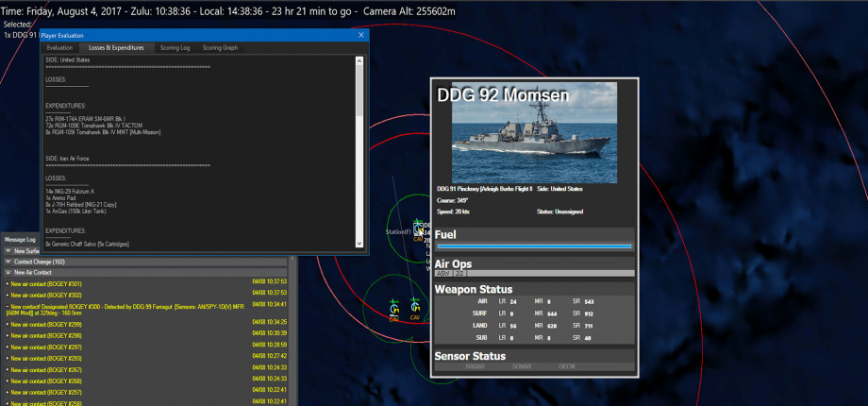Click the 04/08 10:28:59 timestamp
Viewport: 868px width, 406px height.
pyautogui.click(x=269, y=345)
